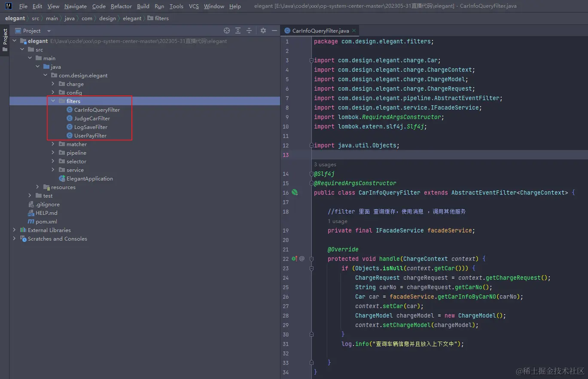Click the @Override annotation on line 21
Viewport: 588px width, 379px height.
point(343,249)
